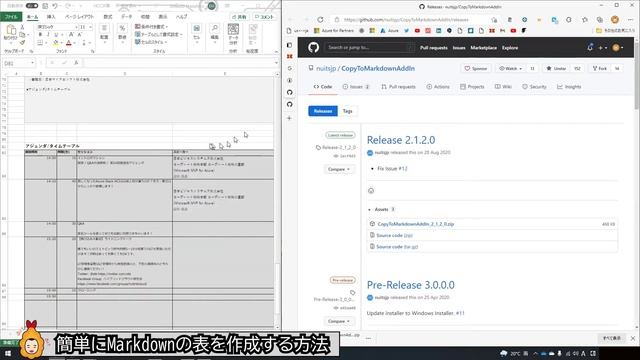Click the Twitter bird bookmark icon
This screenshot has height=360, width=640.
pyautogui.click(x=407, y=31)
